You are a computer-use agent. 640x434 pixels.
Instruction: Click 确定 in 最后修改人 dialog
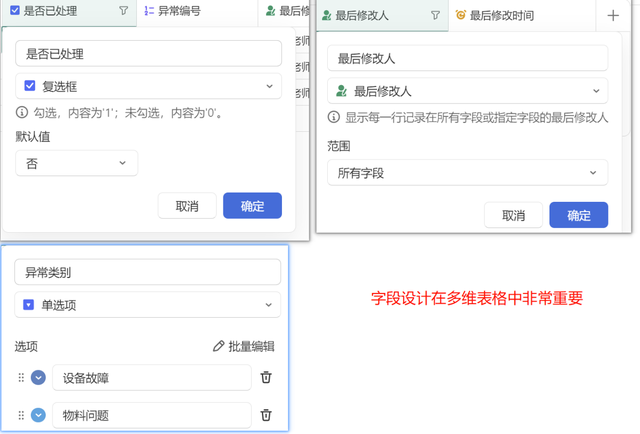[x=579, y=215]
